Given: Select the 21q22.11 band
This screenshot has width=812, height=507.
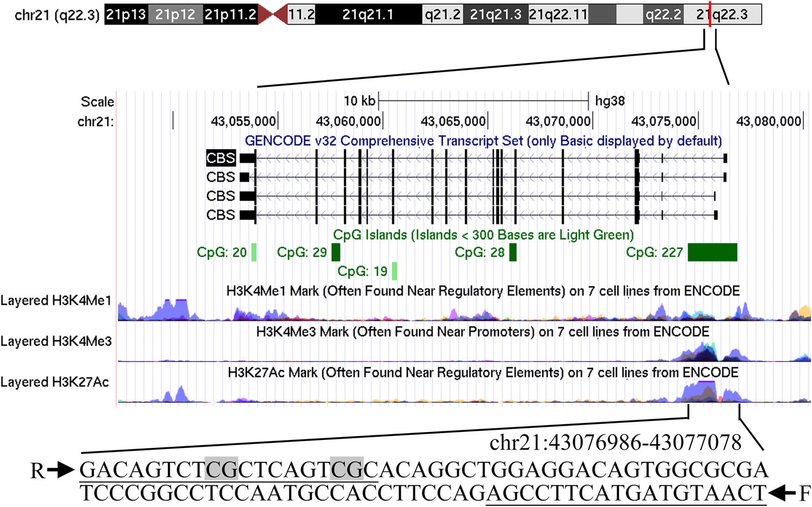Looking at the screenshot, I should (558, 14).
